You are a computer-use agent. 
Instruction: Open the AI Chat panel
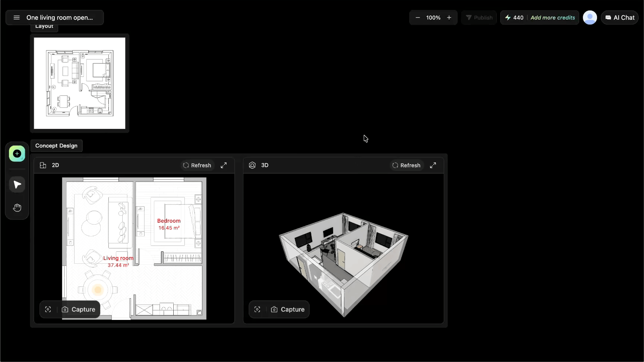[620, 18]
